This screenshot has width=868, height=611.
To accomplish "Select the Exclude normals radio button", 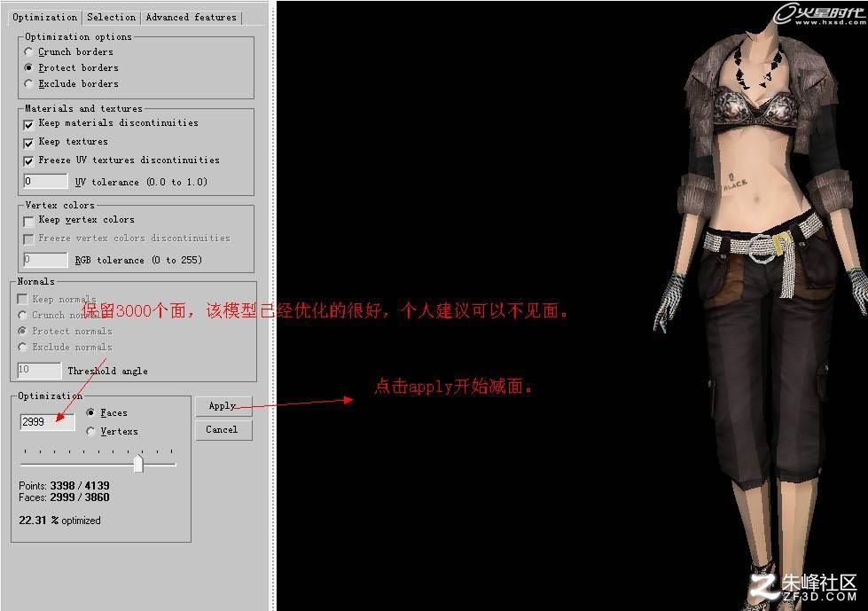I will (23, 347).
